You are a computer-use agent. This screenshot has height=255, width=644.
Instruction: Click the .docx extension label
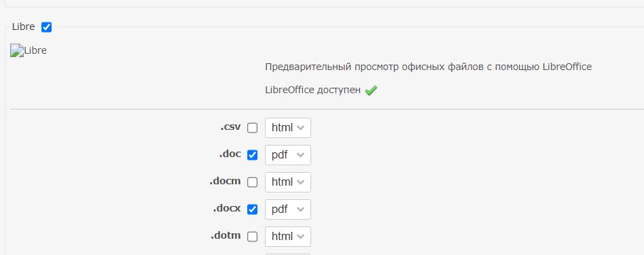[x=227, y=209]
